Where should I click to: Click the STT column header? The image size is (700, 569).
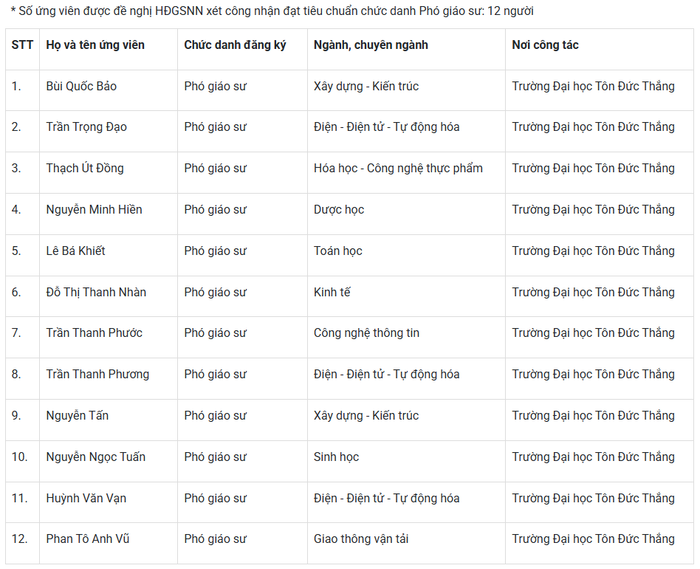(x=22, y=45)
